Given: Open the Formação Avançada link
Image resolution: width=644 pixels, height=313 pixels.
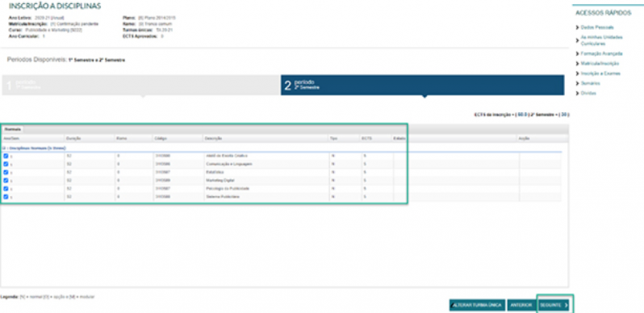Looking at the screenshot, I should (x=602, y=54).
